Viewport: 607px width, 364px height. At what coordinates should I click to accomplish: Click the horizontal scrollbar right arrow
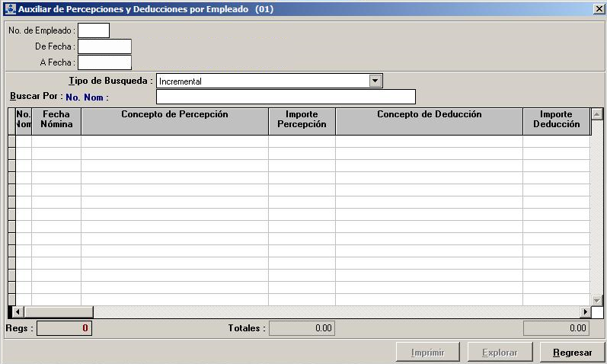[585, 312]
